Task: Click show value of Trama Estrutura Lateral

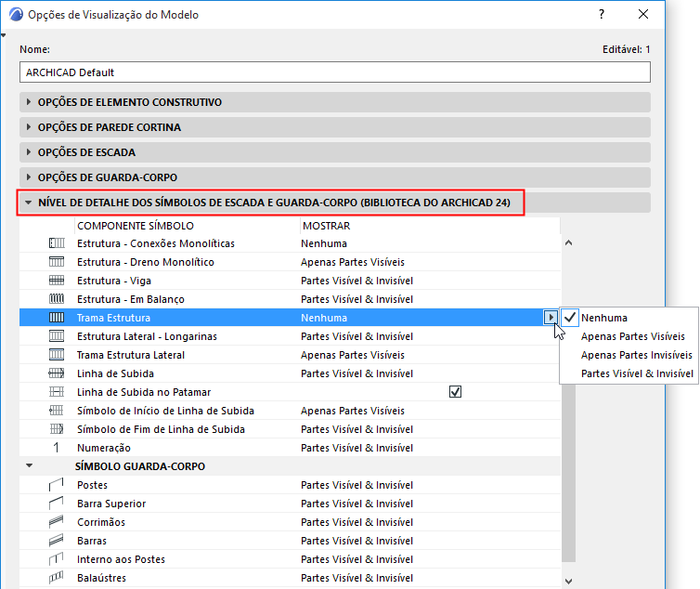Action: [x=353, y=355]
